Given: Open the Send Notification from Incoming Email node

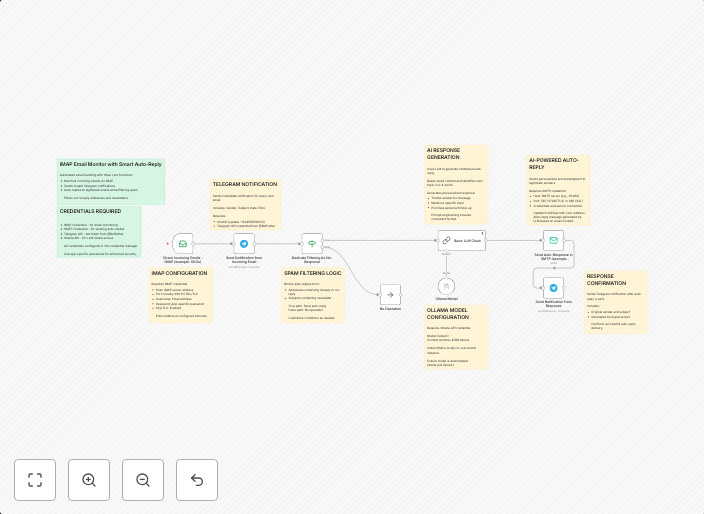Looking at the screenshot, I should click(244, 244).
